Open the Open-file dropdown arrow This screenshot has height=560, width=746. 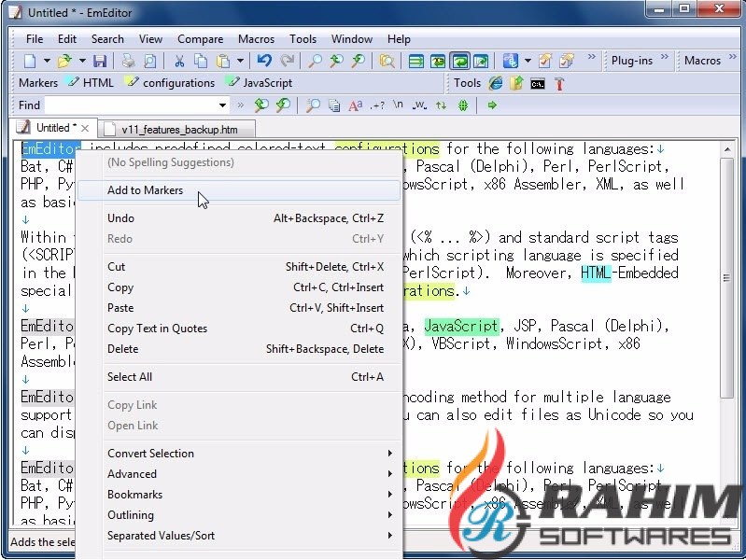click(x=82, y=61)
